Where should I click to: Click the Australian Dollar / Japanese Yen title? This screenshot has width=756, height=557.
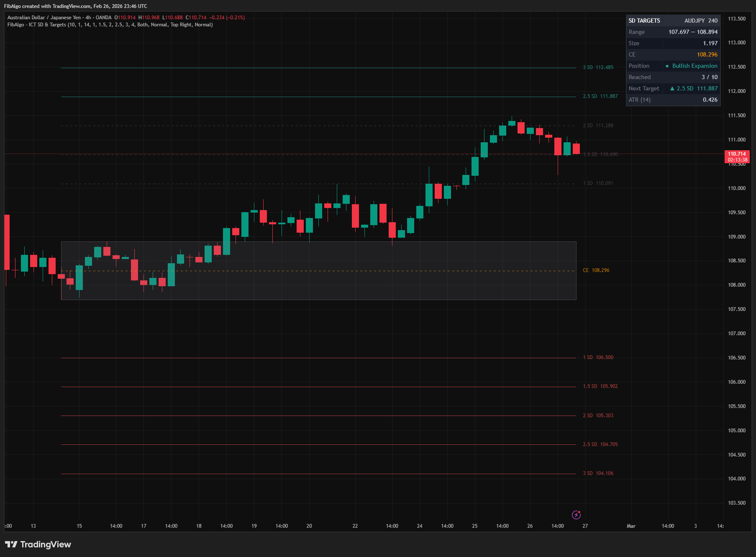point(45,18)
